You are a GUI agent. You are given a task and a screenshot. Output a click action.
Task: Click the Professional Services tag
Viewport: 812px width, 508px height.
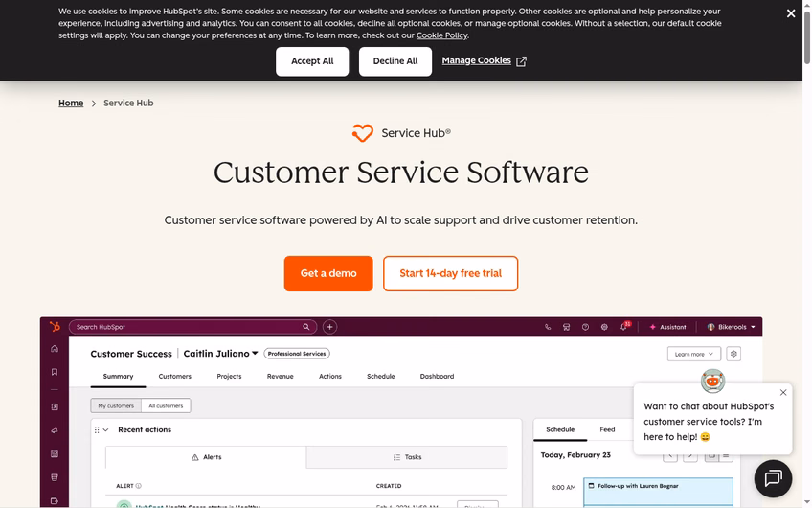click(x=297, y=354)
